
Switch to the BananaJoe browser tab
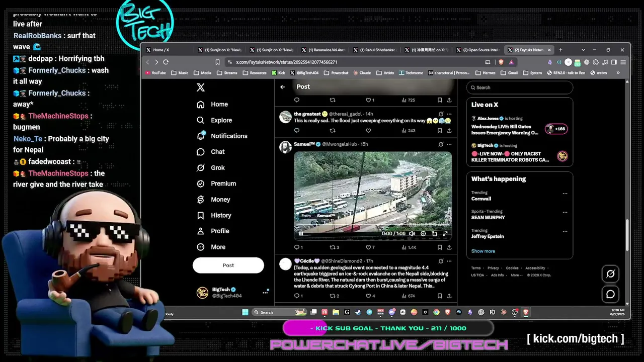[324, 50]
